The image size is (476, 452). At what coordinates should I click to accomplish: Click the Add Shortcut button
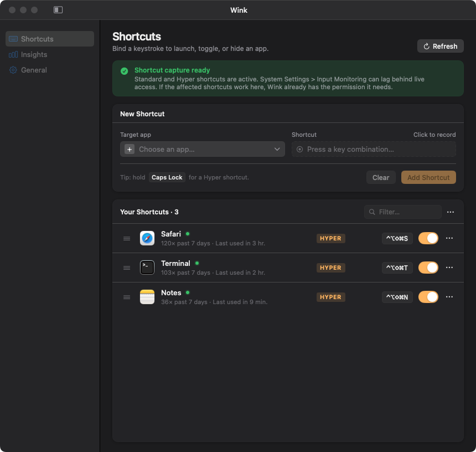point(428,177)
